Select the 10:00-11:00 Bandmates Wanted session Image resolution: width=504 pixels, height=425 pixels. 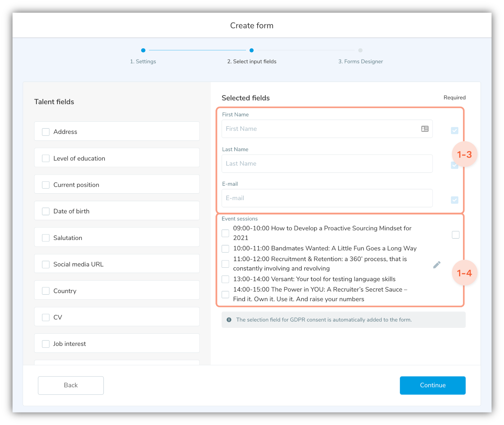(225, 249)
